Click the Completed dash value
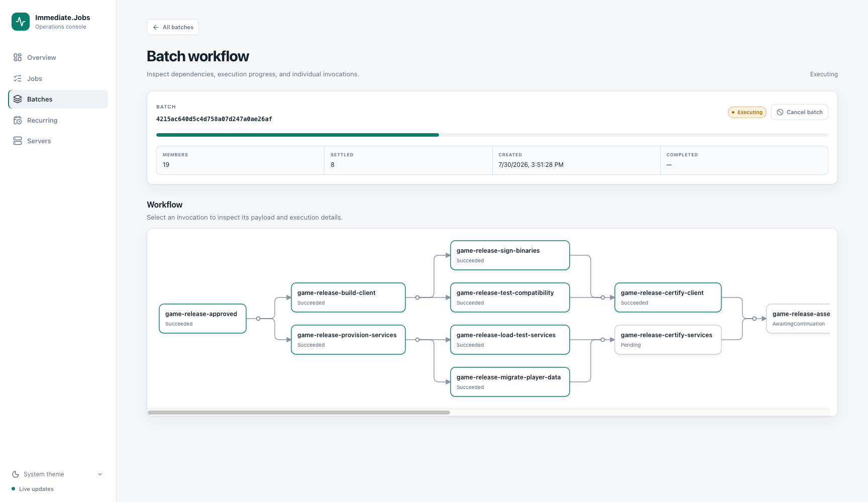868x502 pixels. pos(669,165)
